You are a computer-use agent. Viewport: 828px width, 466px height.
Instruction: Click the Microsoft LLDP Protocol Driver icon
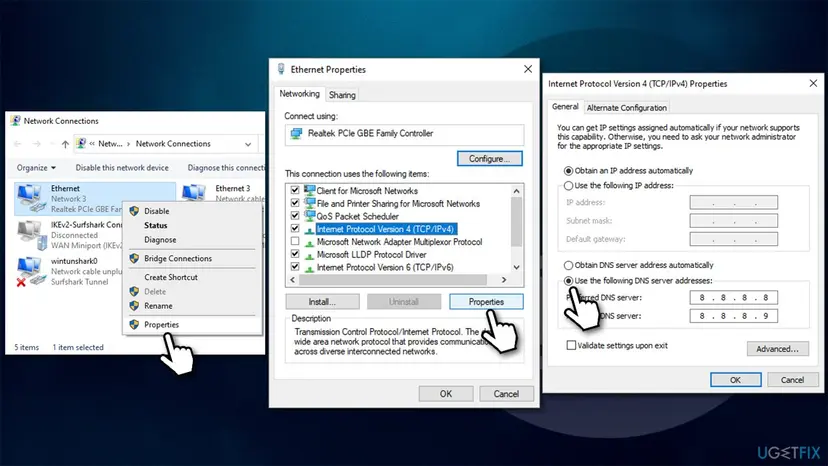click(309, 255)
